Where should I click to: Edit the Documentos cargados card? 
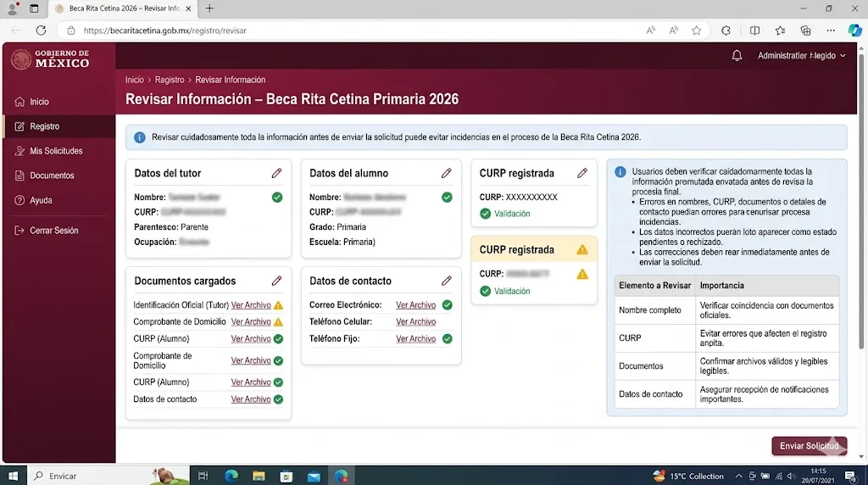(x=277, y=281)
